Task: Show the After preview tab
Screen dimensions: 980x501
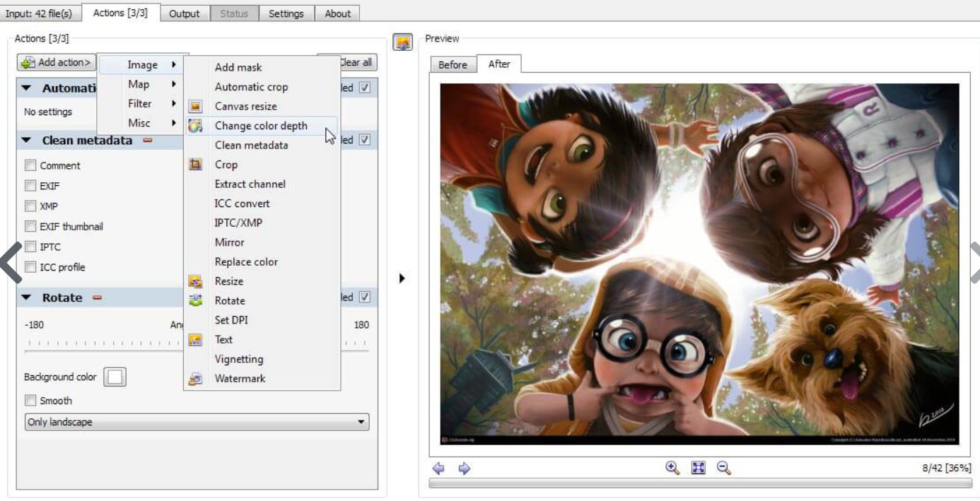Action: (499, 64)
